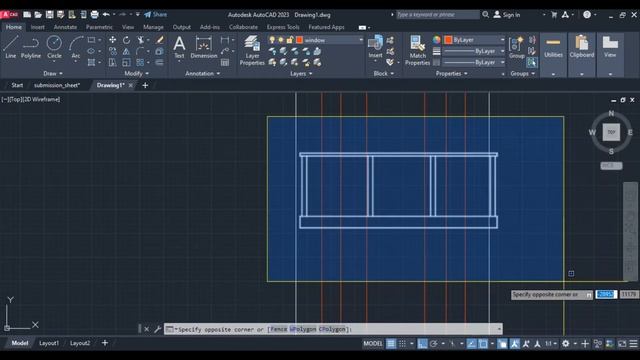
Task: Select the Fillet tool
Action: coord(140,51)
